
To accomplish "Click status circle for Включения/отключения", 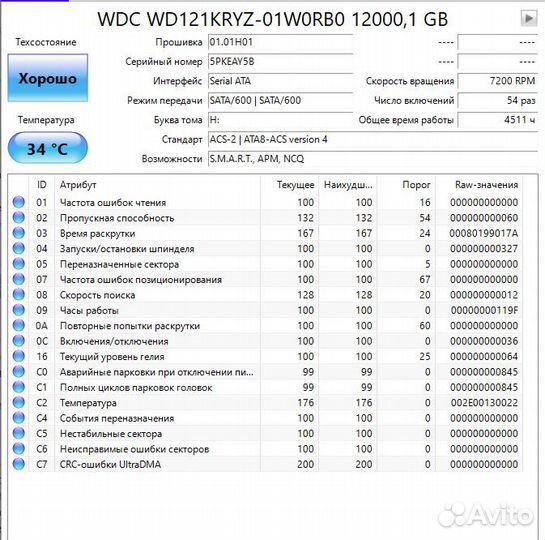I will click(x=19, y=341).
